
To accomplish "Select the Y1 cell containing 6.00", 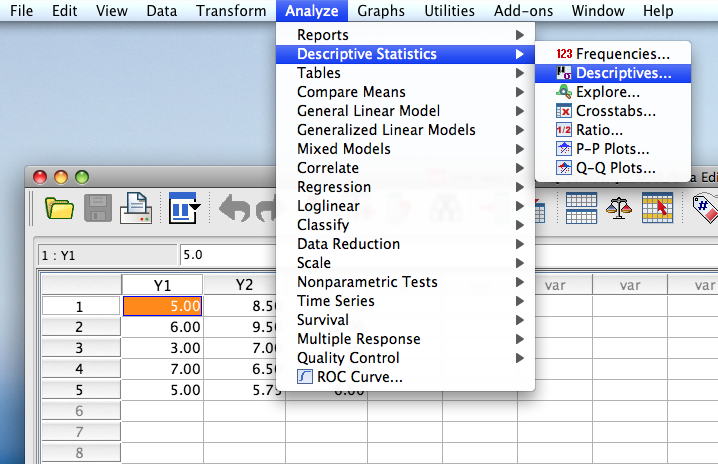I will (x=162, y=327).
